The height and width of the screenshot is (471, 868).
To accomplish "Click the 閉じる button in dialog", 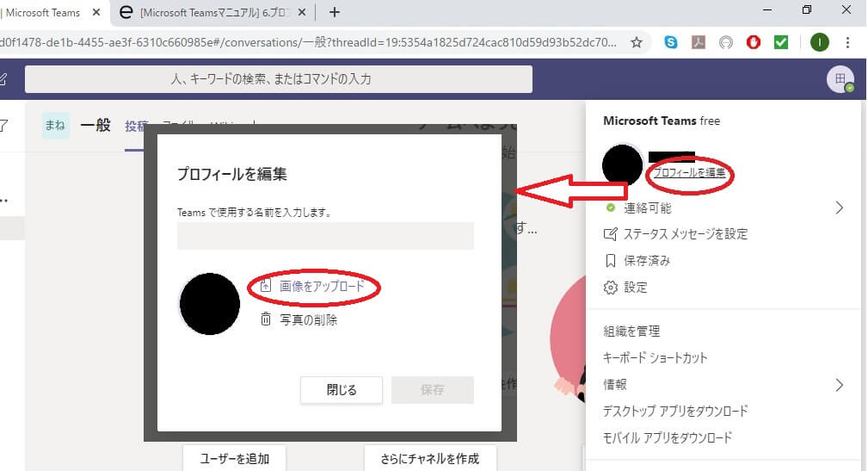I will pyautogui.click(x=341, y=389).
